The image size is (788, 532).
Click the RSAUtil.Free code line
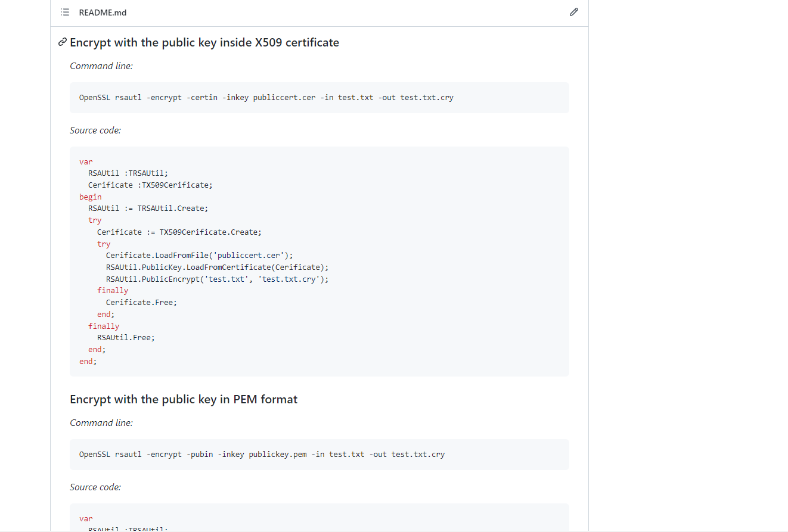pyautogui.click(x=126, y=337)
